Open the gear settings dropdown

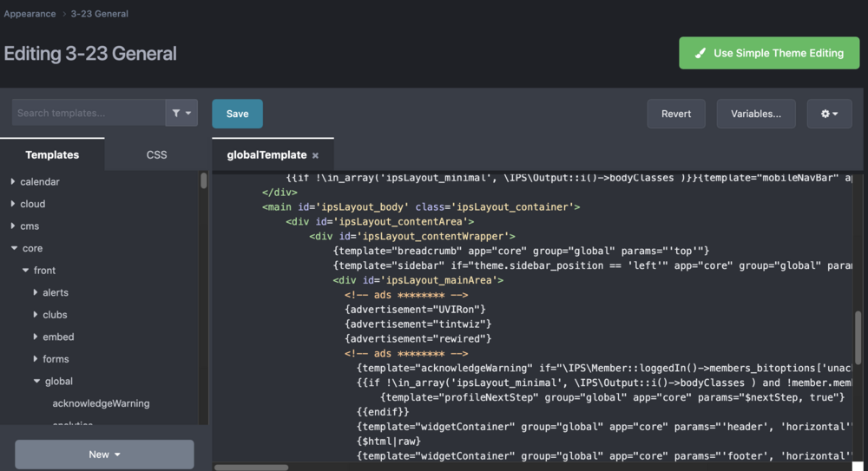pyautogui.click(x=829, y=114)
